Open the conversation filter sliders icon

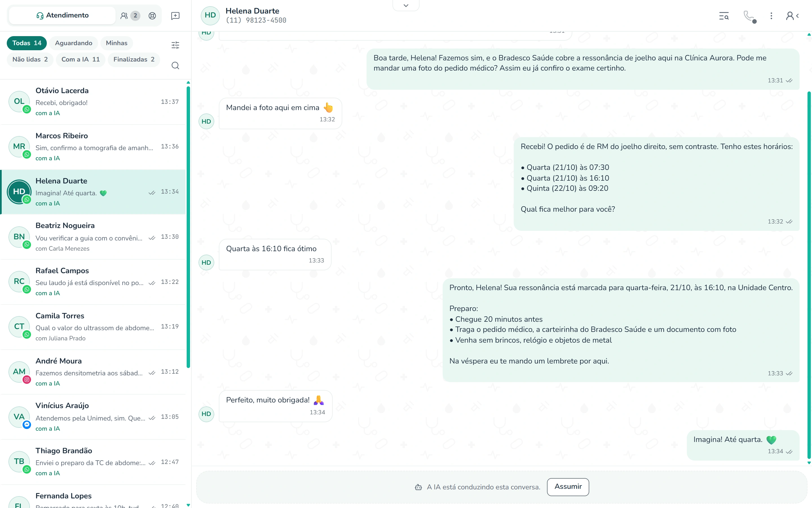pyautogui.click(x=175, y=45)
